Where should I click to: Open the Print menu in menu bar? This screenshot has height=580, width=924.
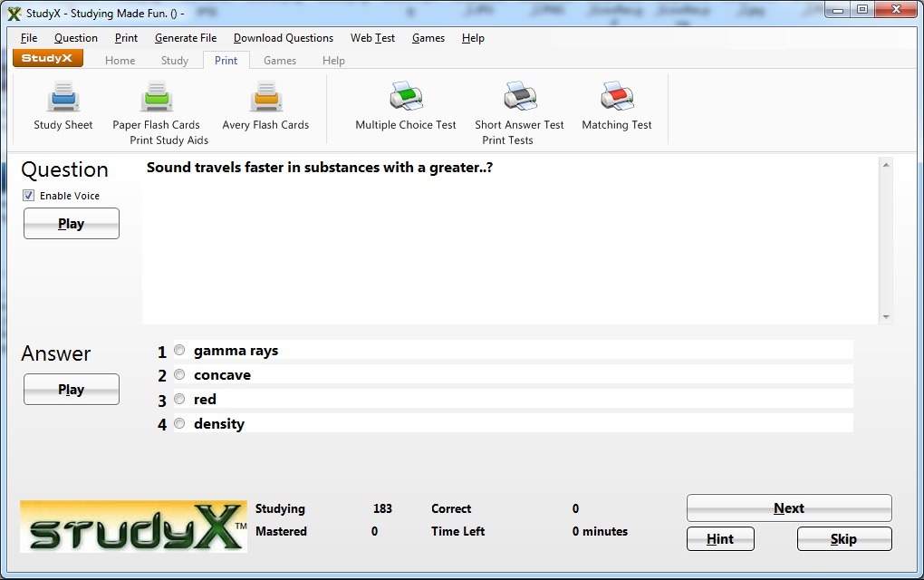click(x=126, y=38)
